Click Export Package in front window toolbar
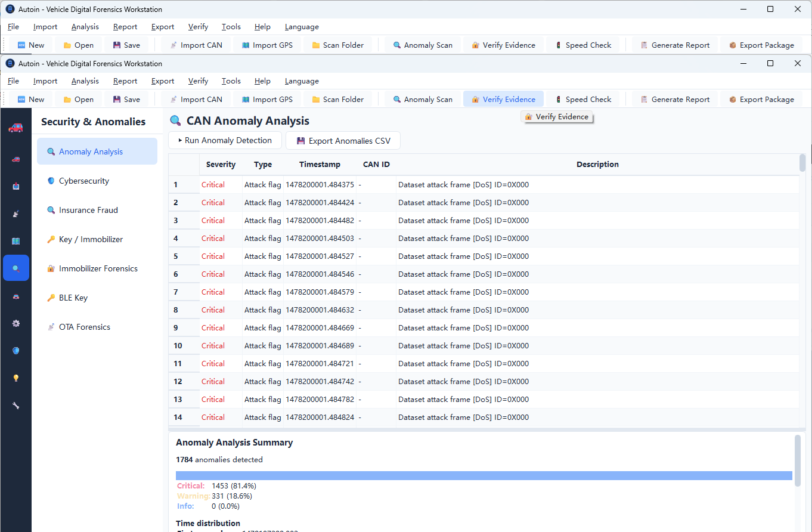This screenshot has width=812, height=532. (x=761, y=99)
